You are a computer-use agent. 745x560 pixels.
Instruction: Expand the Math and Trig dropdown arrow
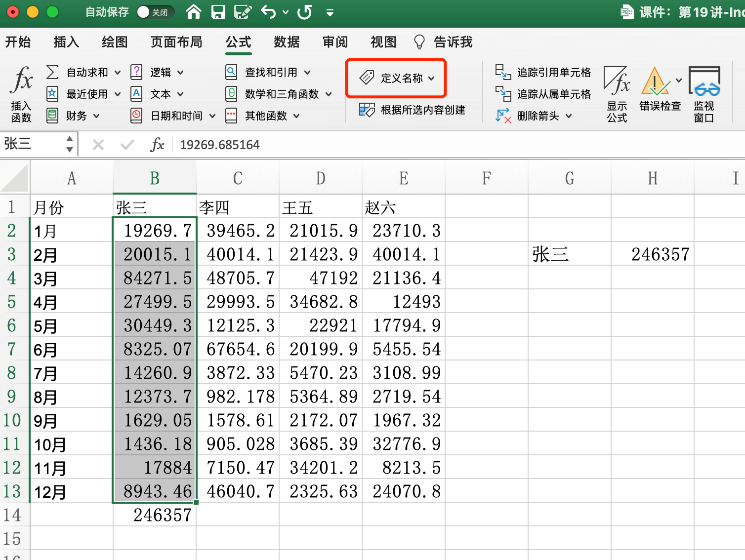329,94
